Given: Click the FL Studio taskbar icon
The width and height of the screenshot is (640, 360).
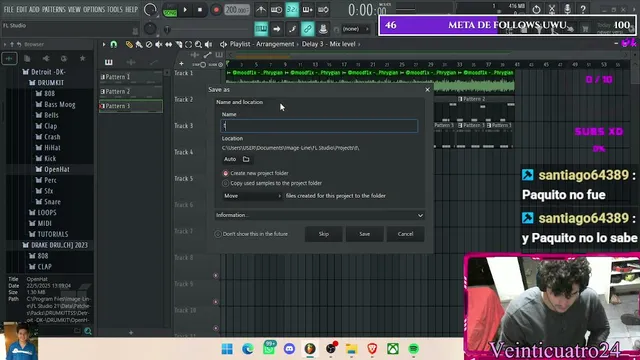Looking at the screenshot, I should pos(310,349).
